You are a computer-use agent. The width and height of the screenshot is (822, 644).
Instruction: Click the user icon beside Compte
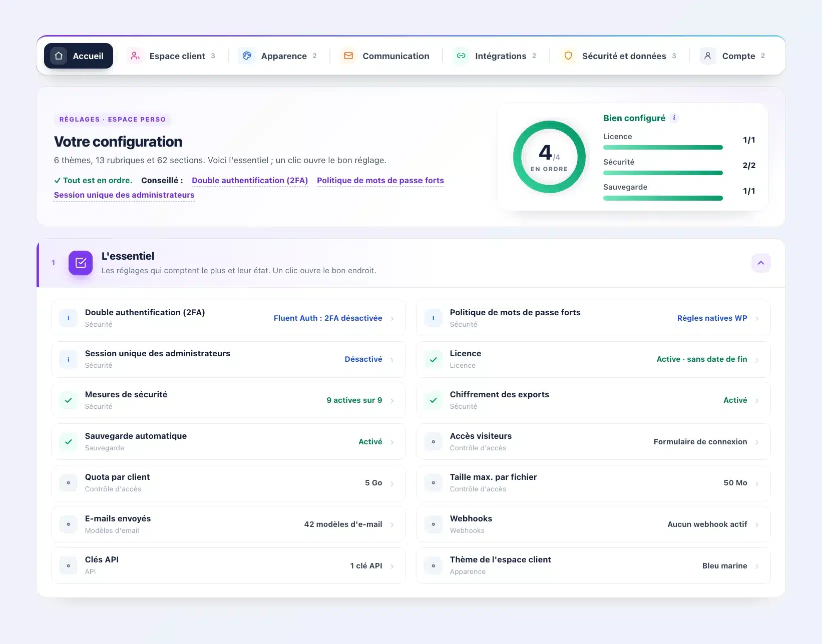tap(708, 56)
